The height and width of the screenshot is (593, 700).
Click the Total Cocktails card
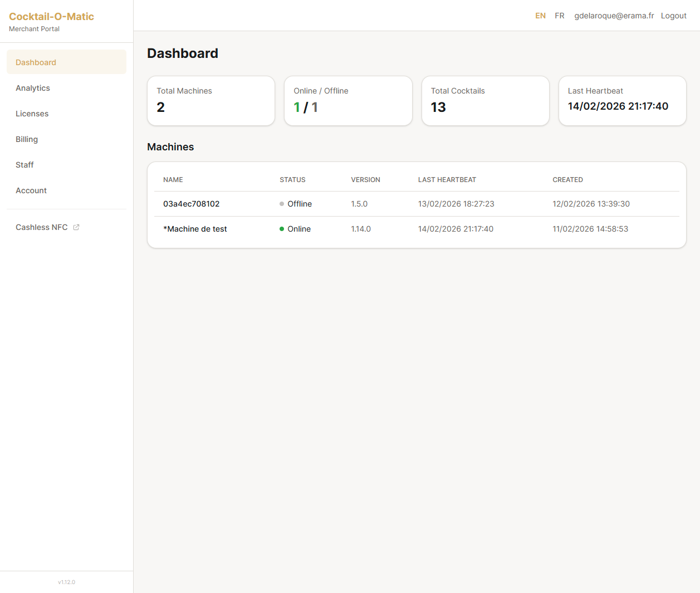point(486,101)
